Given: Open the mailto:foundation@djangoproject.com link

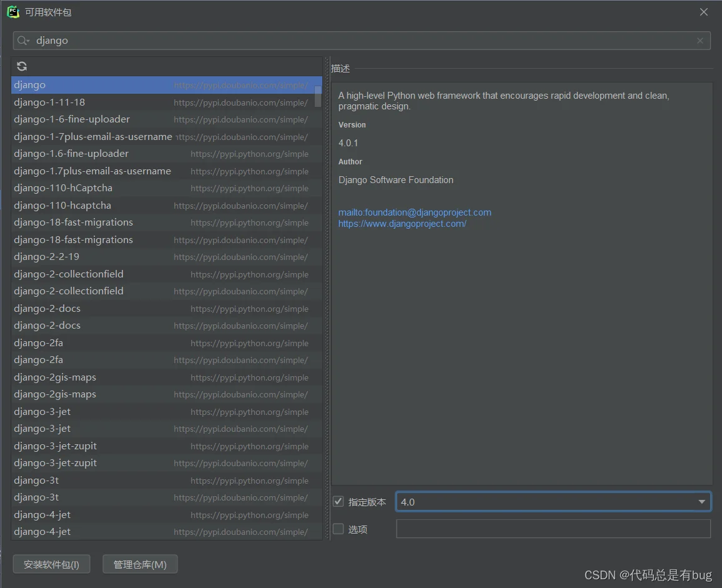Looking at the screenshot, I should (x=415, y=212).
